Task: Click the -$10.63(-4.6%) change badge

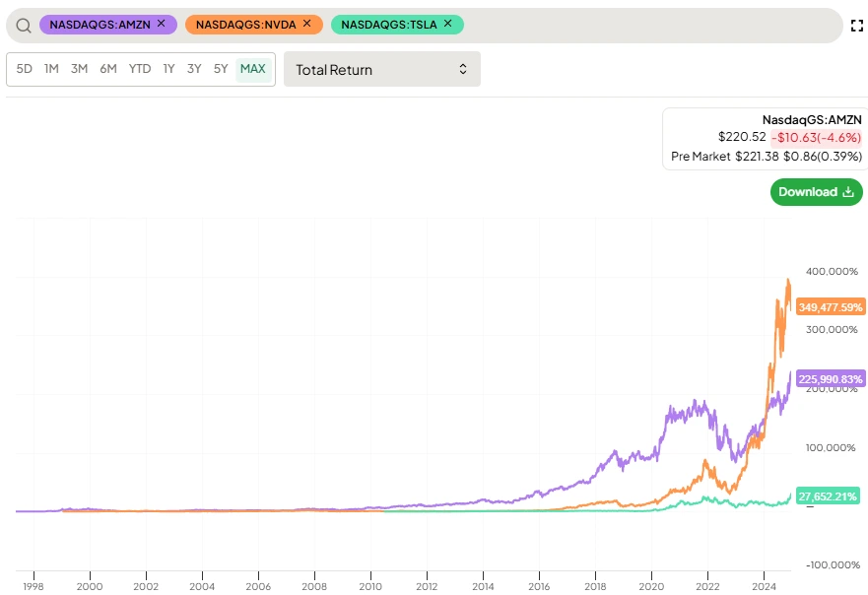Action: pyautogui.click(x=816, y=137)
